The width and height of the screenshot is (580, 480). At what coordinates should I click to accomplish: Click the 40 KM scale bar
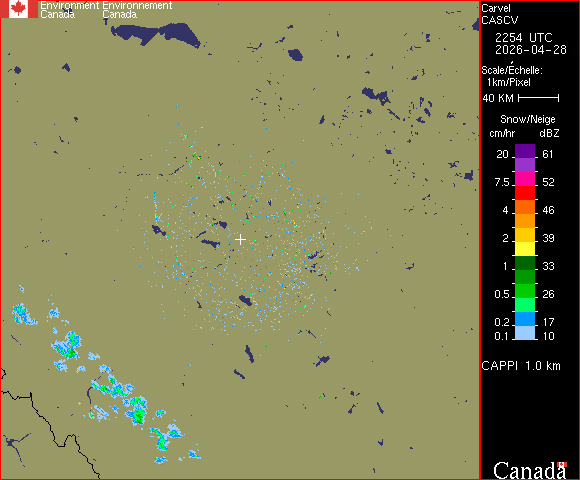tap(539, 98)
